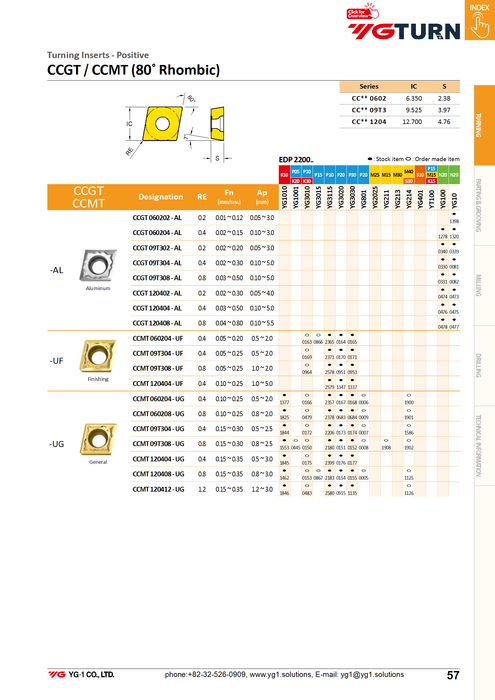Viewport: 495px width, 700px height.
Task: Click the page number 57
Action: [453, 675]
